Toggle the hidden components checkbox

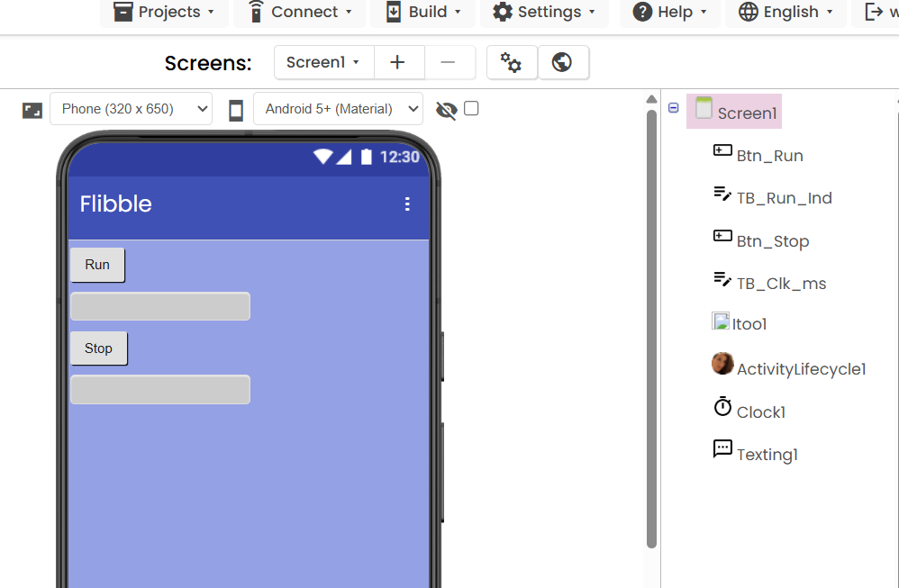[x=471, y=109]
